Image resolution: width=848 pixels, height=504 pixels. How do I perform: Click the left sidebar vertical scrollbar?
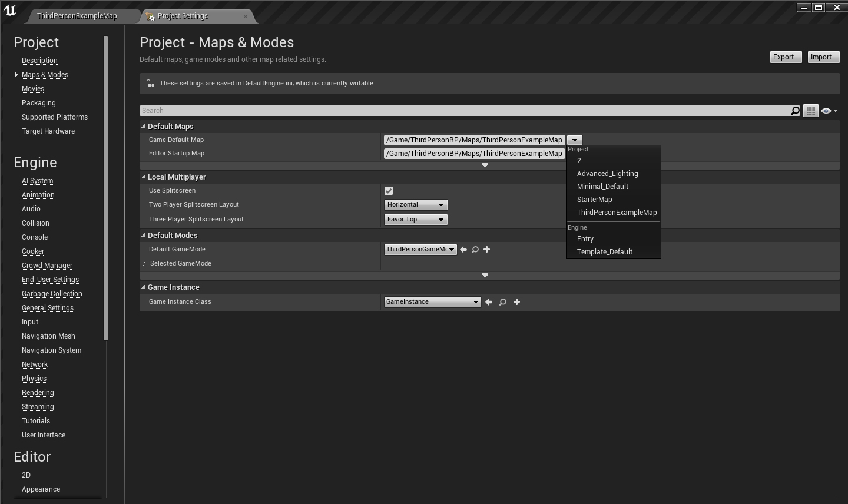click(x=105, y=188)
